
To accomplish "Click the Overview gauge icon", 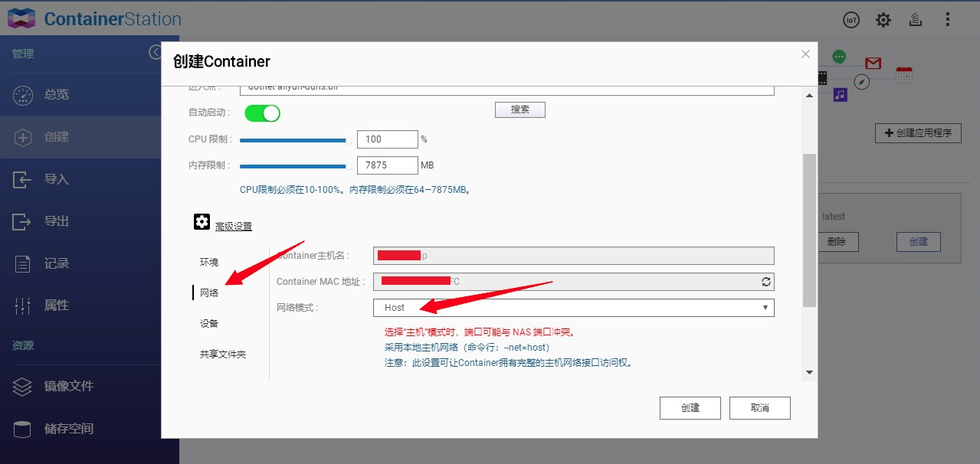I will [x=23, y=95].
